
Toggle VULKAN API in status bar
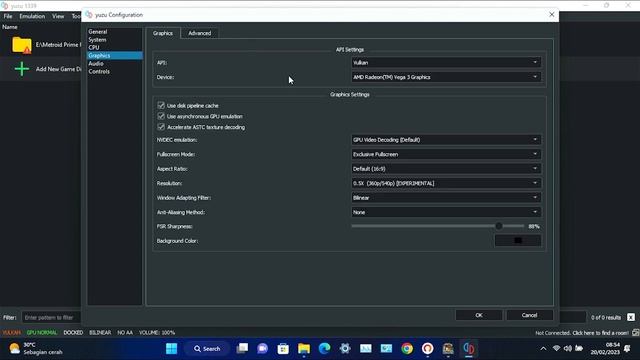pyautogui.click(x=12, y=333)
